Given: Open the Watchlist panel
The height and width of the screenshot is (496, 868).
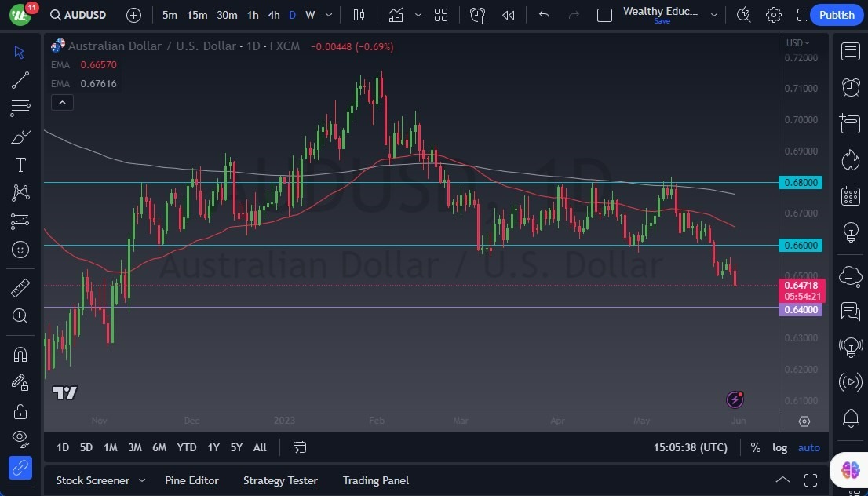Looking at the screenshot, I should 850,51.
